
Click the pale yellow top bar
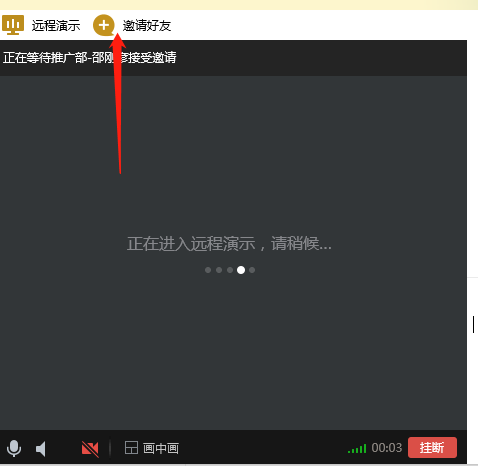click(x=239, y=5)
